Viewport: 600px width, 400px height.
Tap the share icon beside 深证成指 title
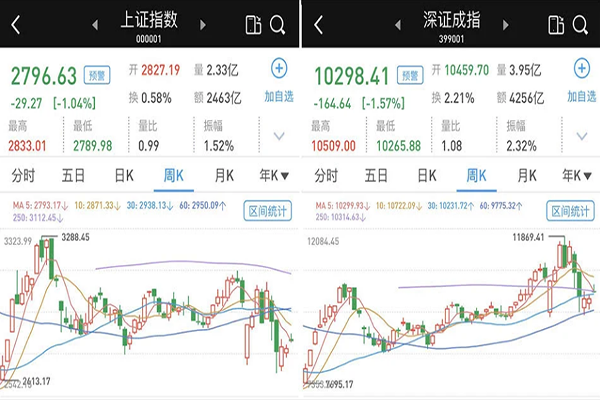point(555,24)
